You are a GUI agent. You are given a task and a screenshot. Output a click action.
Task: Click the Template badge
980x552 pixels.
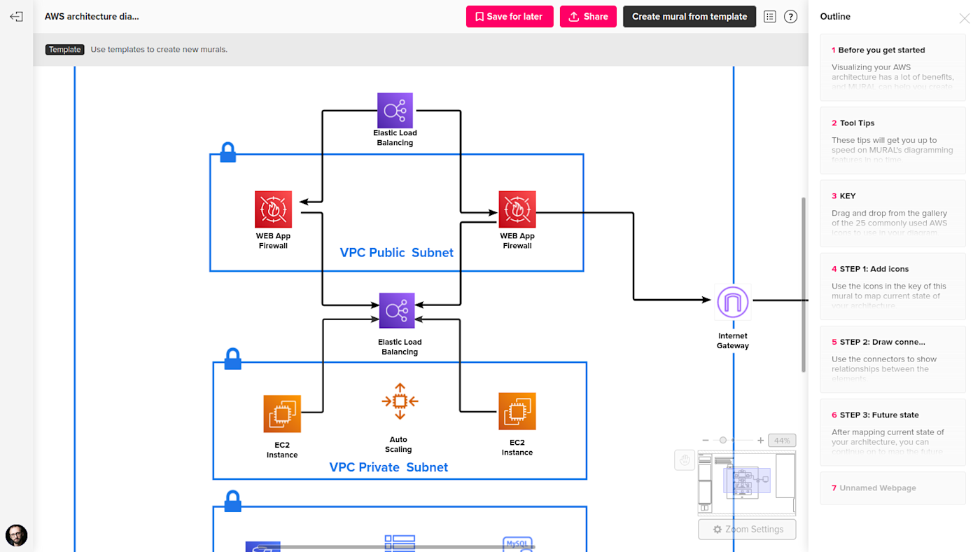pyautogui.click(x=65, y=50)
